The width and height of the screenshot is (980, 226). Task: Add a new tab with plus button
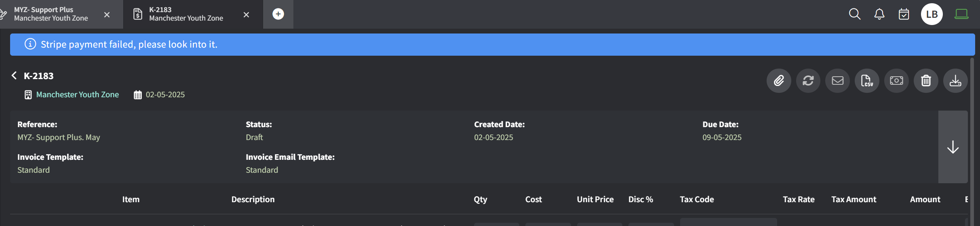[x=278, y=14]
